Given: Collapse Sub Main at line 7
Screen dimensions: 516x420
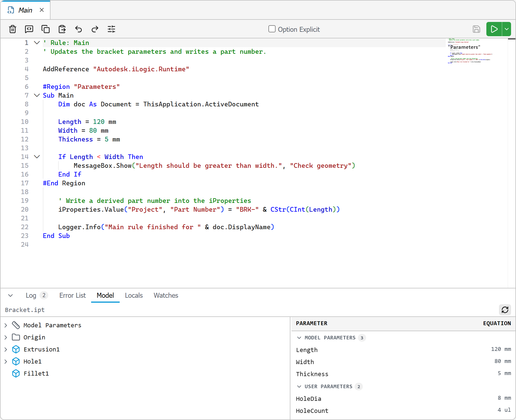Looking at the screenshot, I should [x=37, y=95].
